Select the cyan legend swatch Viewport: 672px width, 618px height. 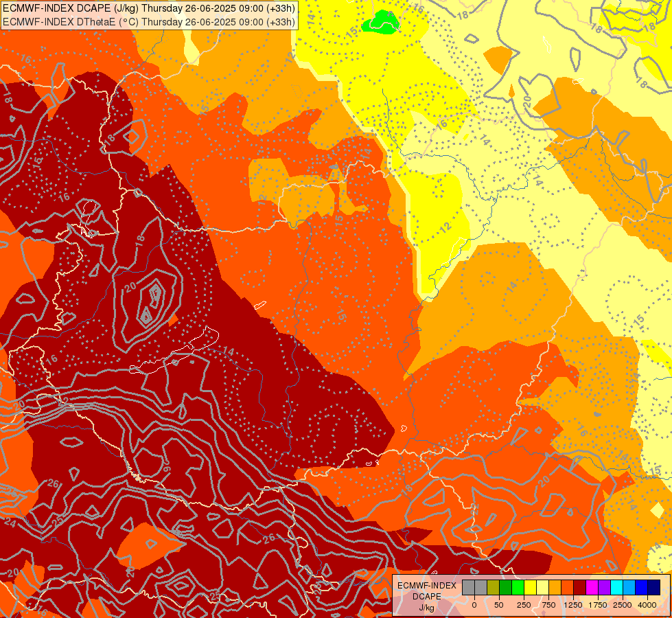tap(616, 588)
